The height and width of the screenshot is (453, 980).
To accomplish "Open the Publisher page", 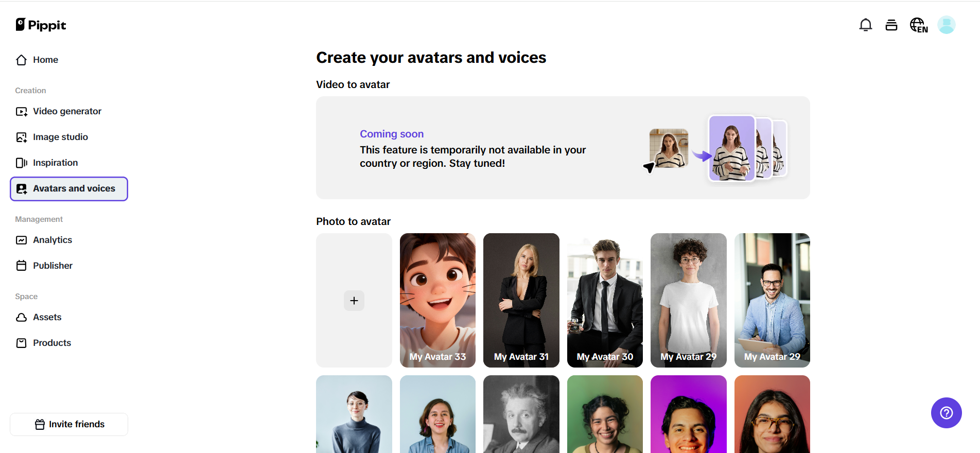I will pyautogui.click(x=52, y=266).
